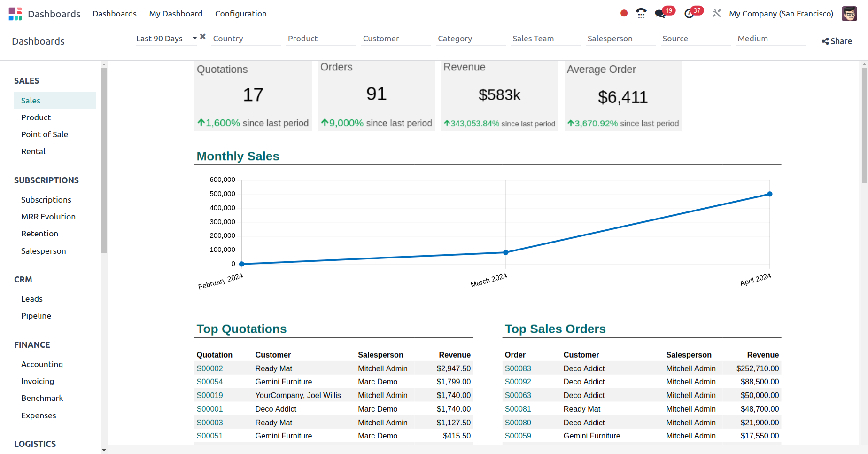Open quotation S00002 link
The height and width of the screenshot is (454, 868).
point(209,368)
